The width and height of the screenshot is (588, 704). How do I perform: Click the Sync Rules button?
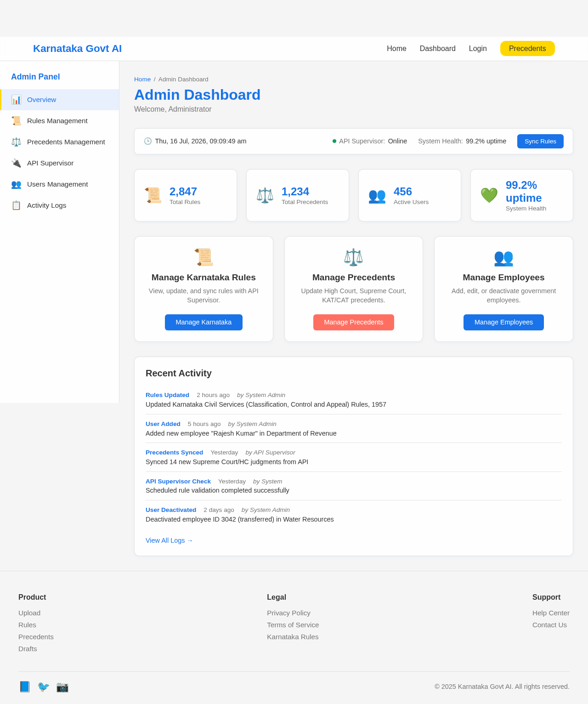pyautogui.click(x=540, y=141)
